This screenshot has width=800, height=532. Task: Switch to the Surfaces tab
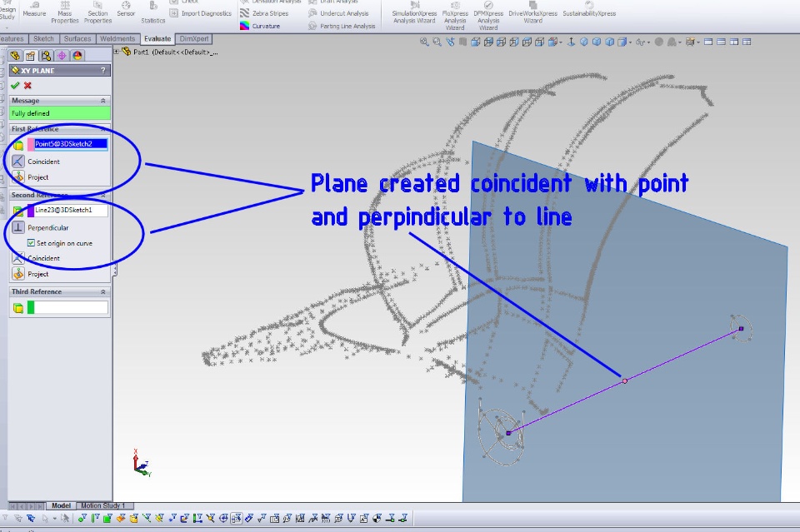tap(77, 39)
